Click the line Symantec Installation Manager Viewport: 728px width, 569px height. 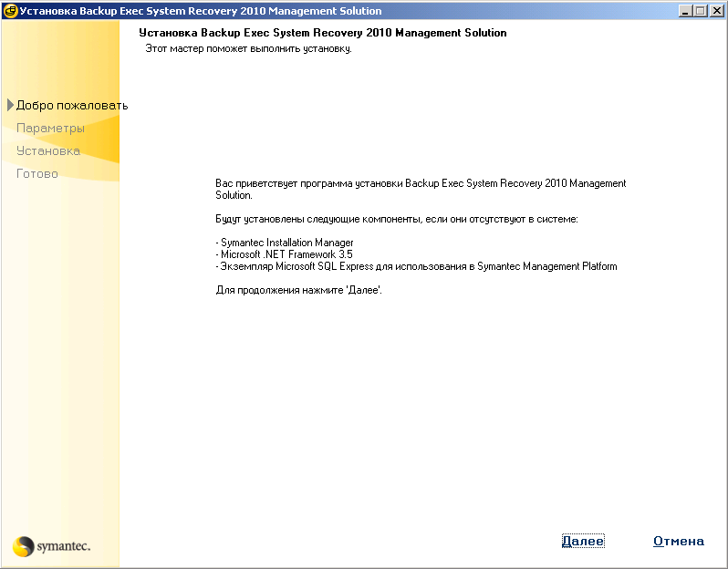(285, 243)
